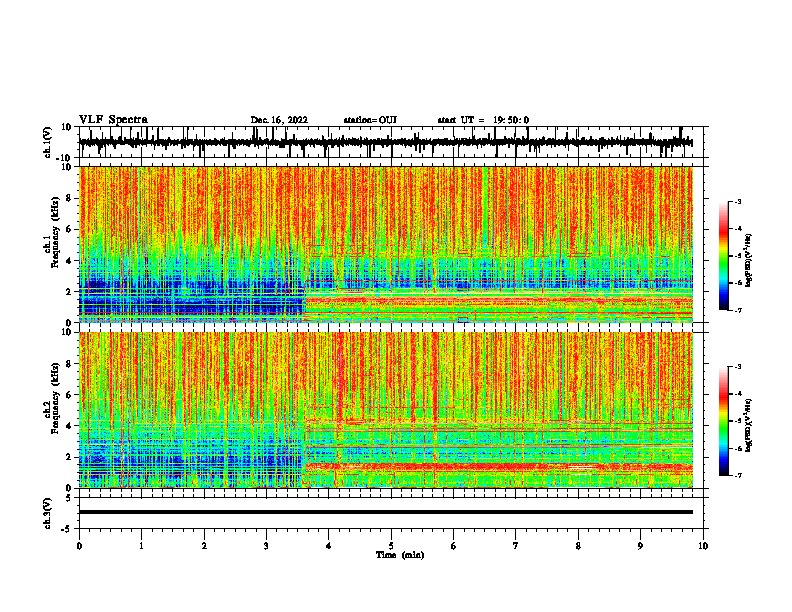792x612 pixels.
Task: Click the "-7" label on ch.1 colorbar
Action: pyautogui.click(x=738, y=310)
